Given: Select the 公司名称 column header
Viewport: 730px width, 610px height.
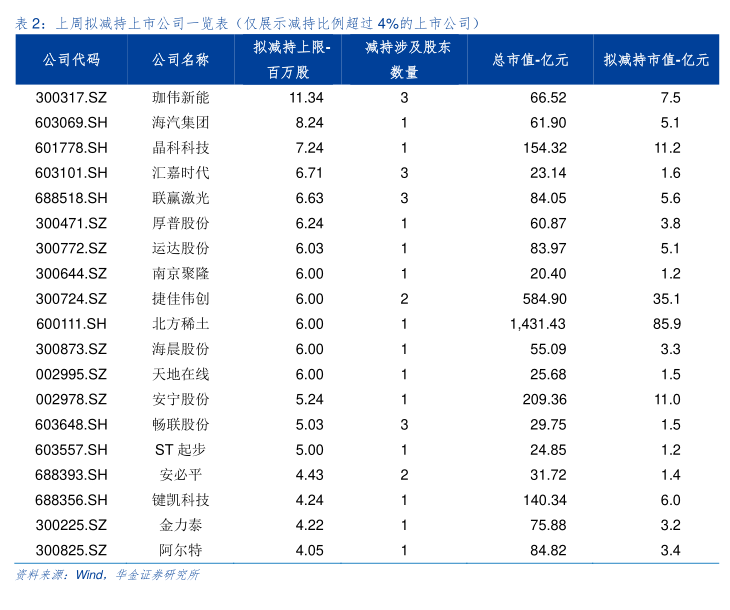Looking at the screenshot, I should coord(181,60).
